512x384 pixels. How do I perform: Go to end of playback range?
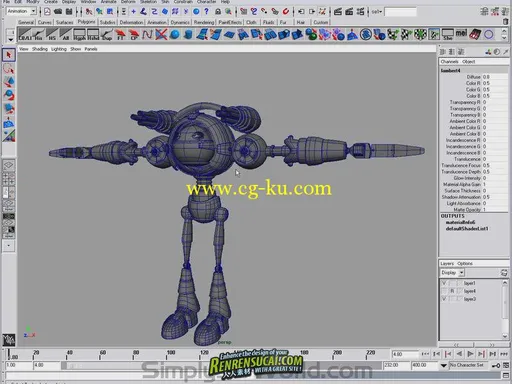504,354
